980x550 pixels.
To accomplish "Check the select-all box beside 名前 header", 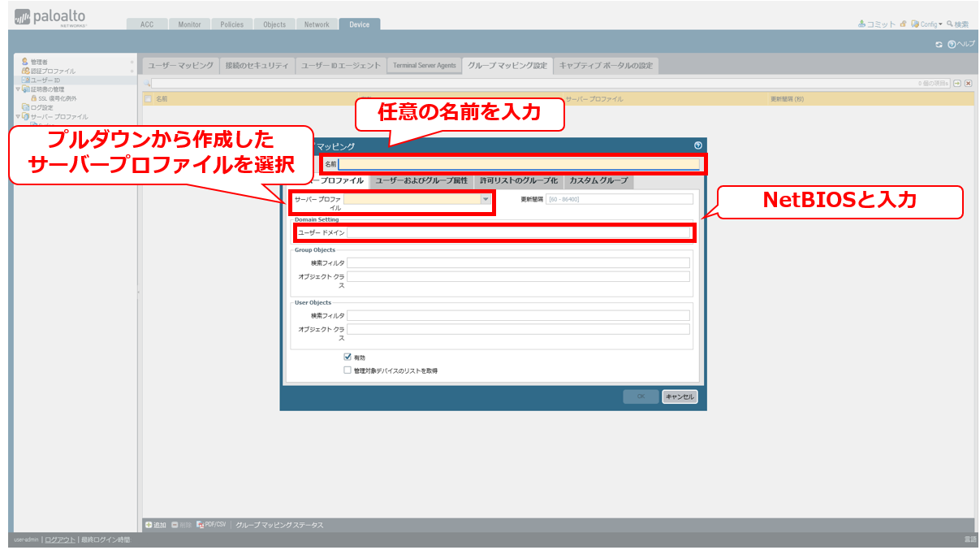I will (x=148, y=99).
